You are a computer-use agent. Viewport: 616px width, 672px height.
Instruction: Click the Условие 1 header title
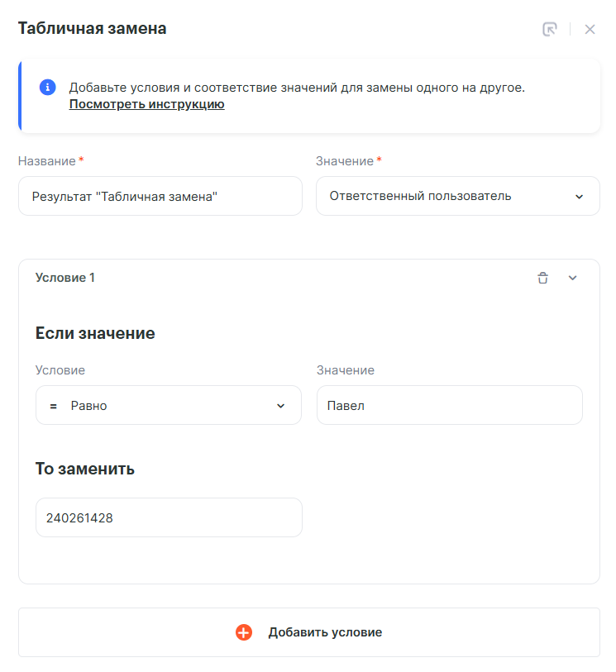click(x=65, y=278)
